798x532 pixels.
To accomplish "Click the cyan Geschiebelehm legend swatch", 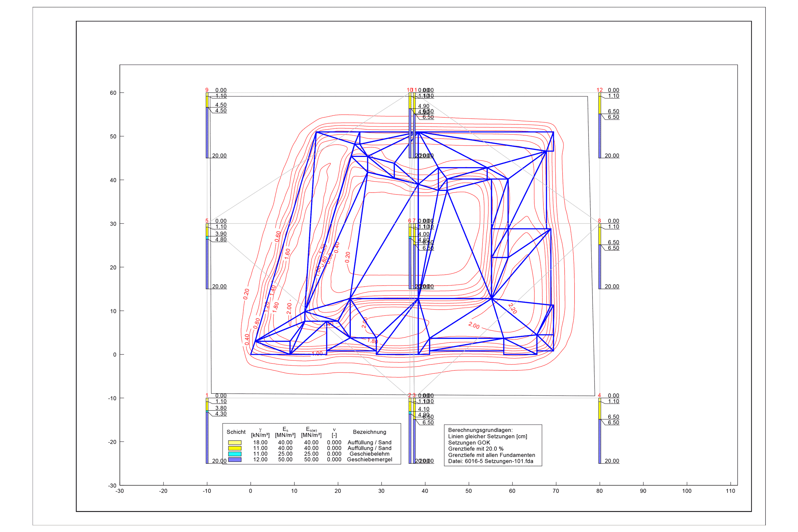I will (x=234, y=454).
